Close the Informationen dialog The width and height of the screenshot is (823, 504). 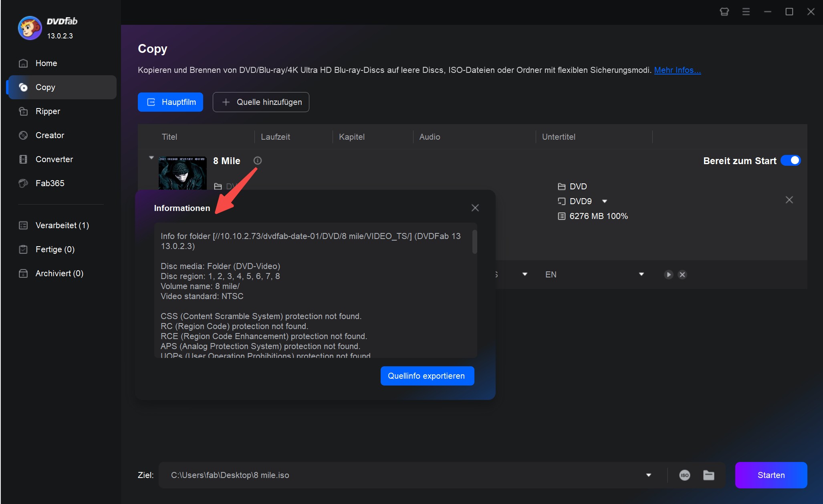[475, 208]
